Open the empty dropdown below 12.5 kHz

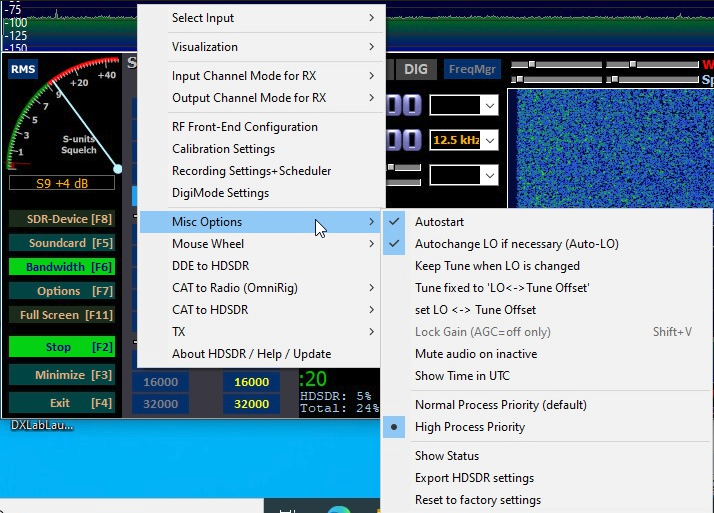coord(490,175)
